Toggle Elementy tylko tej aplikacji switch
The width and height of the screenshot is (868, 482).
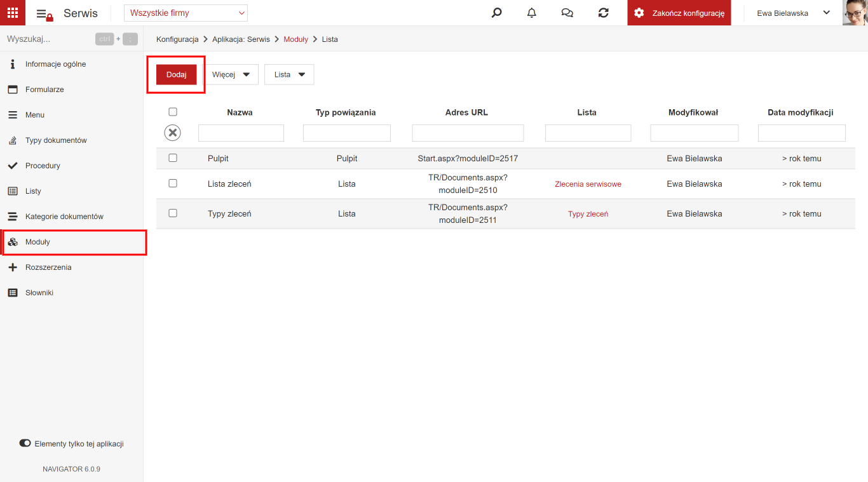25,443
